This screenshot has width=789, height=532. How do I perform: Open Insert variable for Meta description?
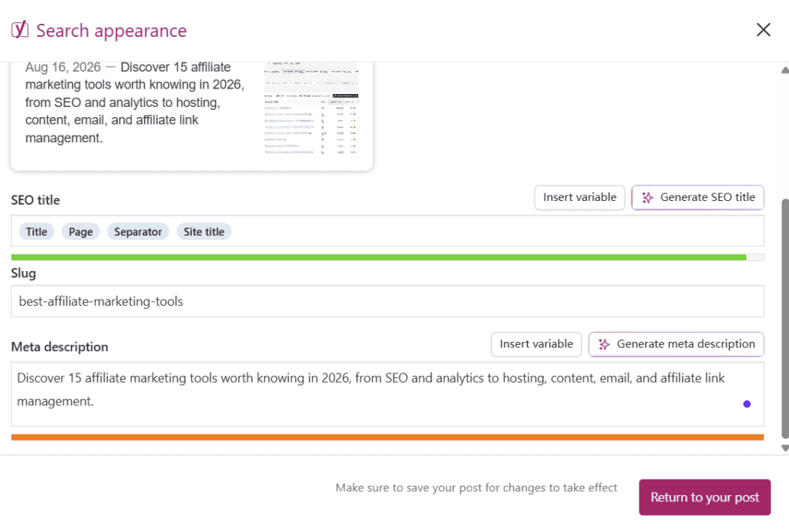pyautogui.click(x=536, y=344)
